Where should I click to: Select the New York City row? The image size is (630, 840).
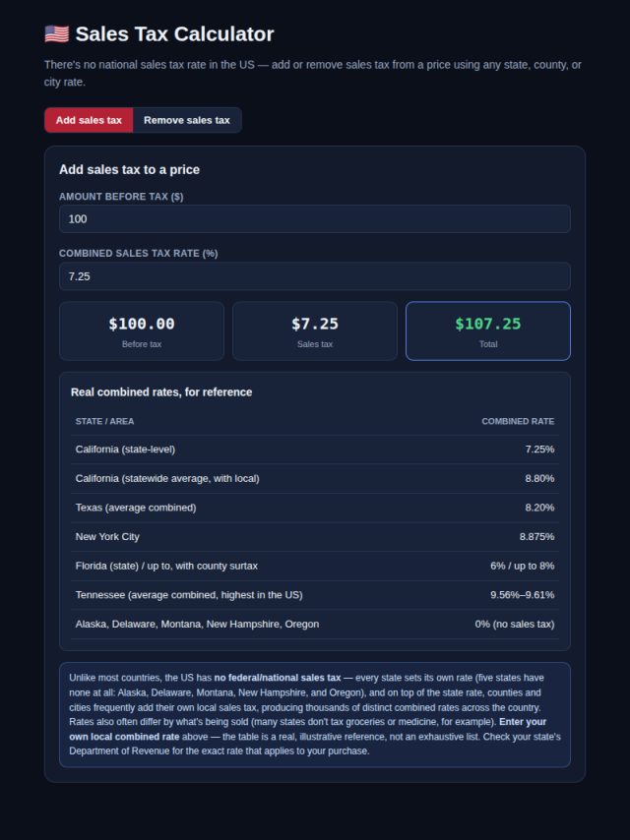coord(315,537)
